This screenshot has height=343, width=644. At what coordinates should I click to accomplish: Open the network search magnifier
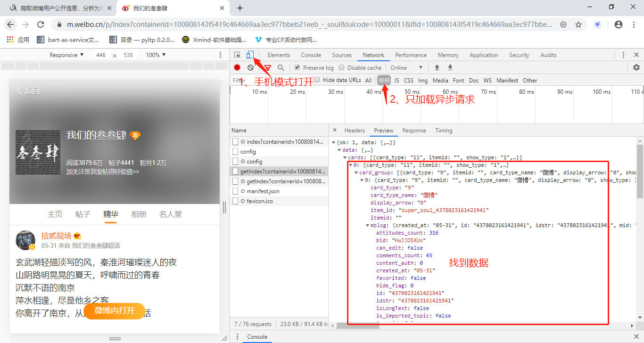(281, 68)
